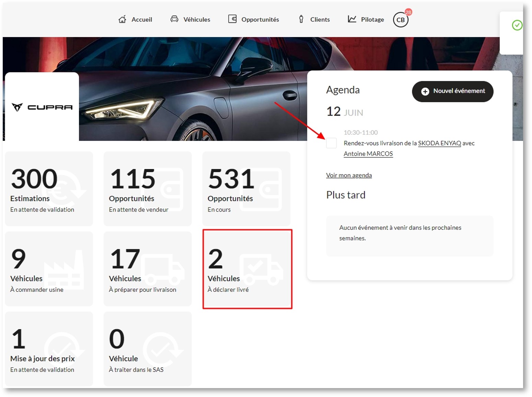Go to the Accueil menu
The width and height of the screenshot is (532, 397).
(135, 20)
